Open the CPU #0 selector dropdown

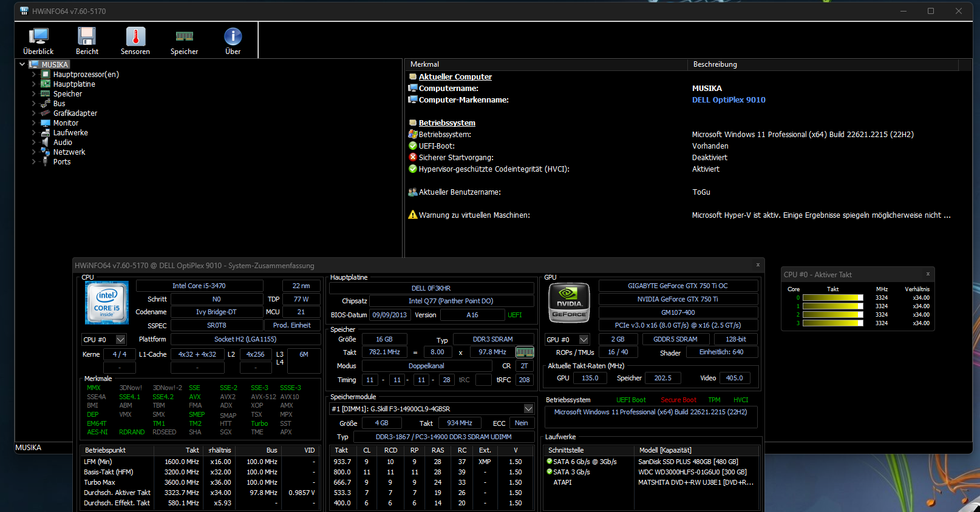[120, 340]
